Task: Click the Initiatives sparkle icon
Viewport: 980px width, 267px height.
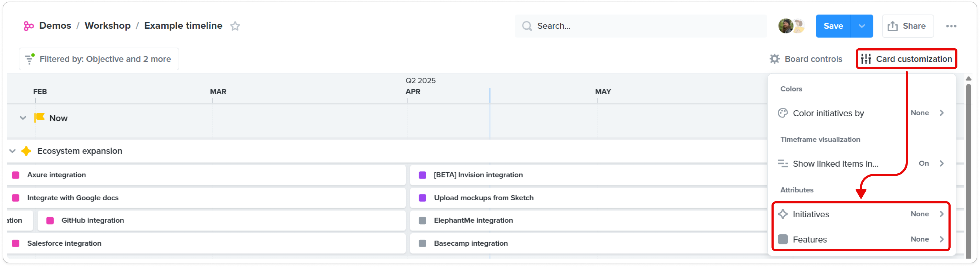Action: click(783, 214)
